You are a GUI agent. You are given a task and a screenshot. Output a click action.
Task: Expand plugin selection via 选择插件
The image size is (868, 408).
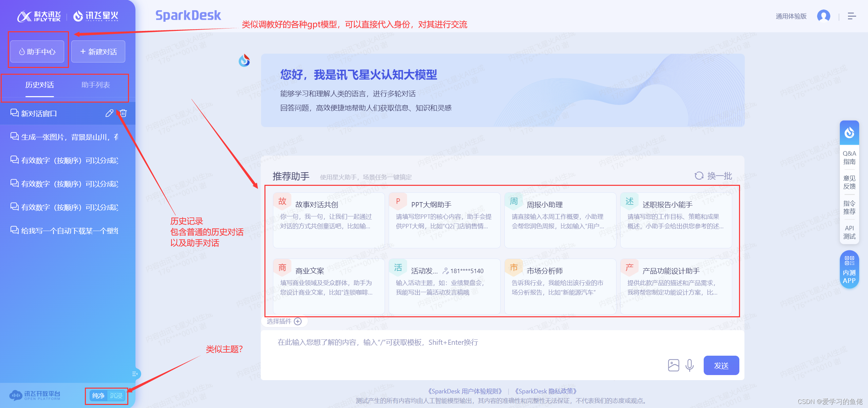[284, 321]
